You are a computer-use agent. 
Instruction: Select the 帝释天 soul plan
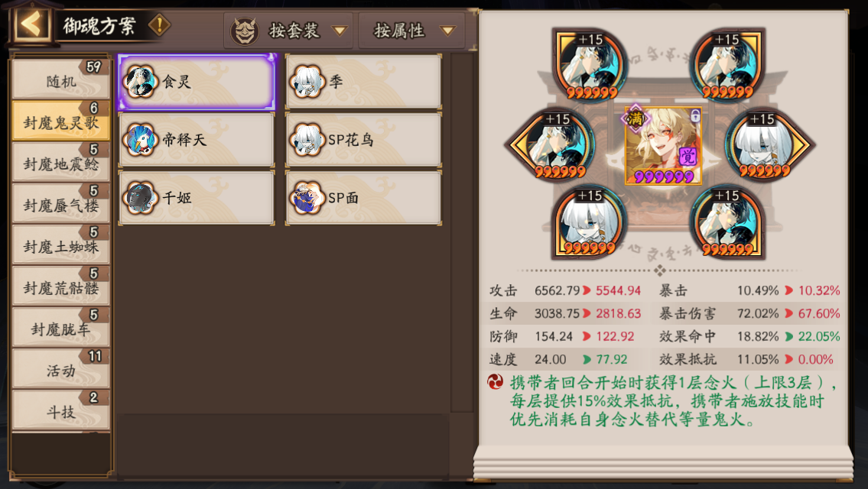pos(197,140)
